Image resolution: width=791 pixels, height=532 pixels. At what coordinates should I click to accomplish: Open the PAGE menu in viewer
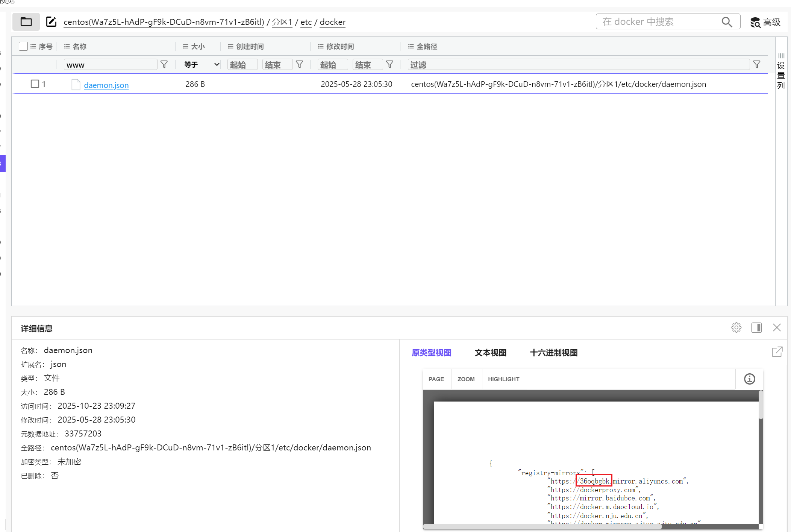[x=436, y=379]
